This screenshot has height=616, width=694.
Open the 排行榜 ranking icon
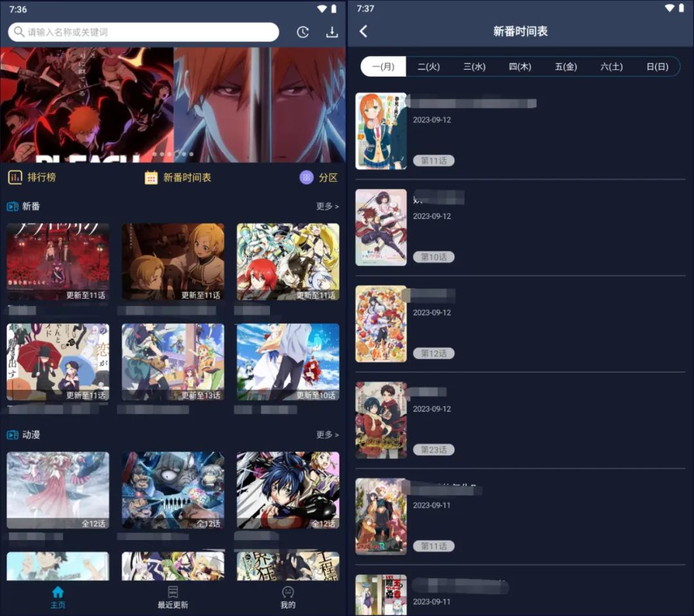(15, 177)
